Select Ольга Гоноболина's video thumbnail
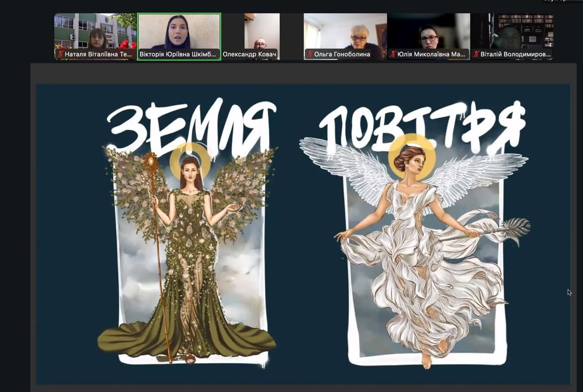Screen dimensions: 583x392 point(345,32)
